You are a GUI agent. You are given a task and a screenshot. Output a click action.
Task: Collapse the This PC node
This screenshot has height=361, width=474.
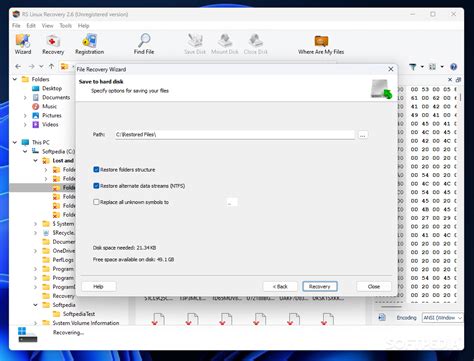[15, 142]
